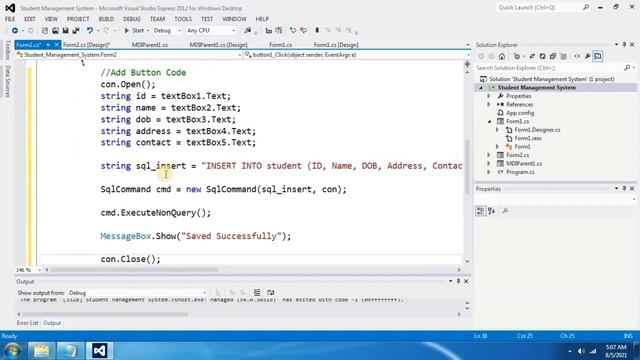Toggle Alphabetical sort in Properties panel

tap(491, 211)
